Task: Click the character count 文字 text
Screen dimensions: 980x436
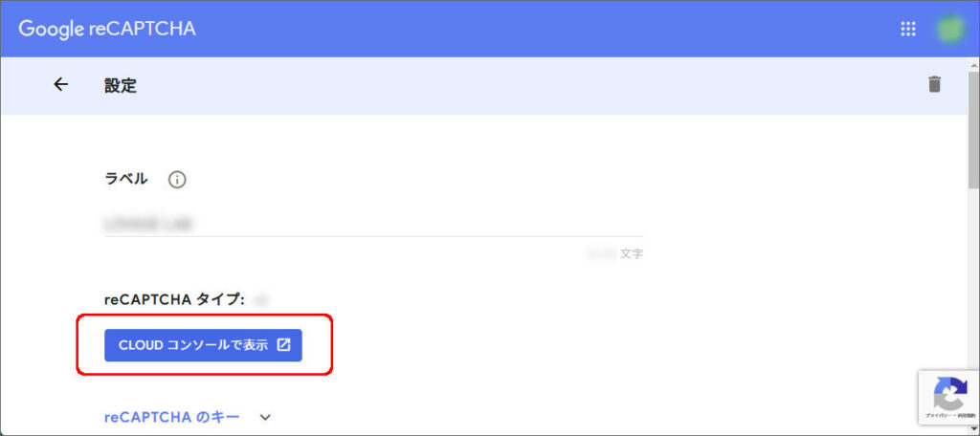Action: pos(632,254)
